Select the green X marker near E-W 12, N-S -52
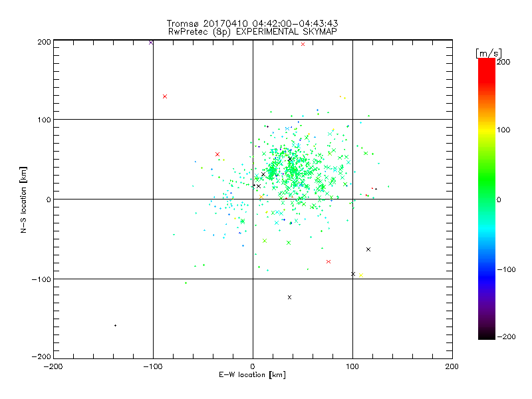Viewport: 532px width, 399px height. coord(265,241)
